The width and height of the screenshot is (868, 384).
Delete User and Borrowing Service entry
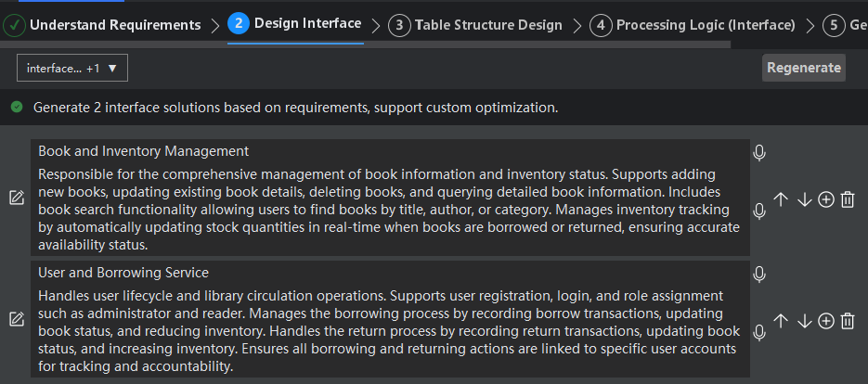coord(847,321)
